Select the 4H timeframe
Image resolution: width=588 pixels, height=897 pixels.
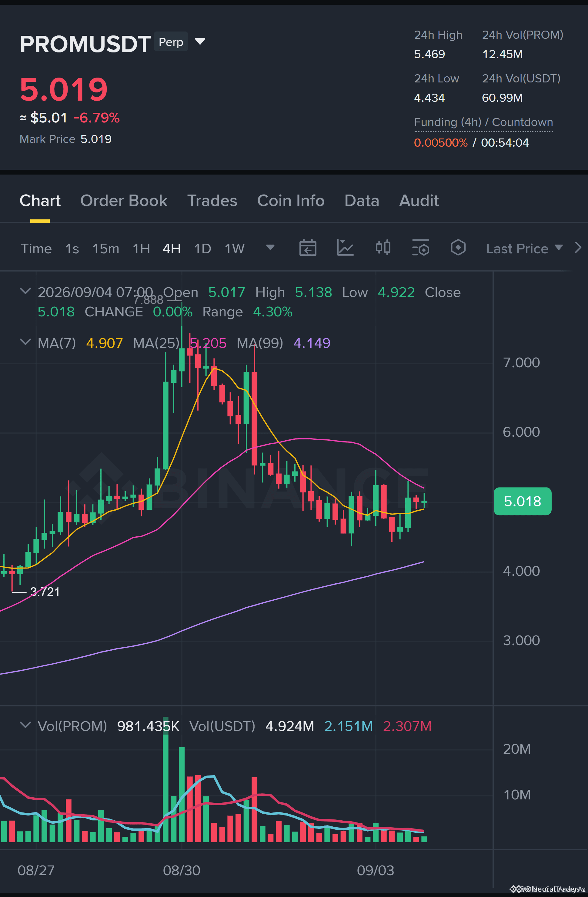(x=172, y=249)
